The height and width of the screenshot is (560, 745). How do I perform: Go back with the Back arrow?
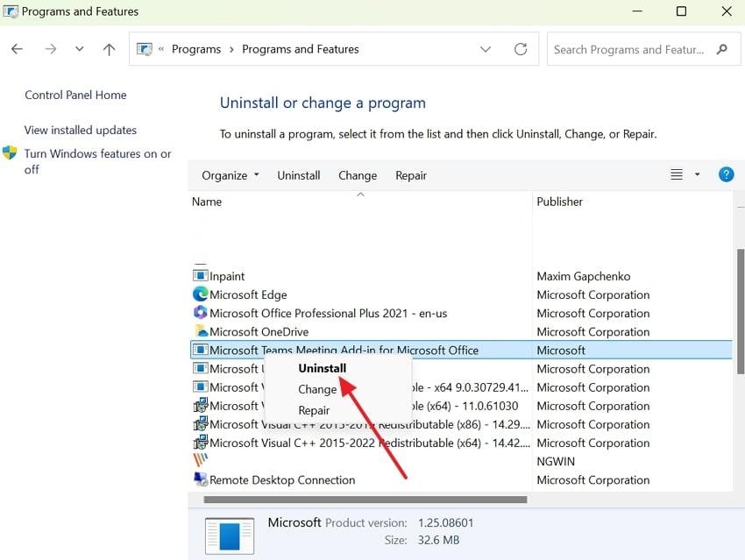[18, 49]
